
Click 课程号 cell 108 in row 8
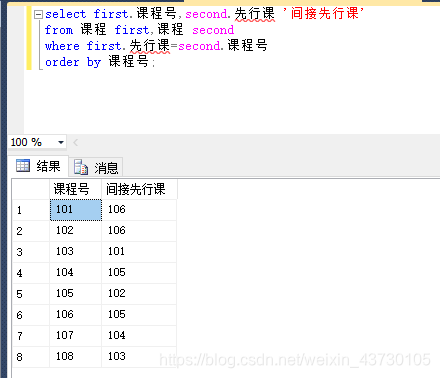tap(76, 357)
